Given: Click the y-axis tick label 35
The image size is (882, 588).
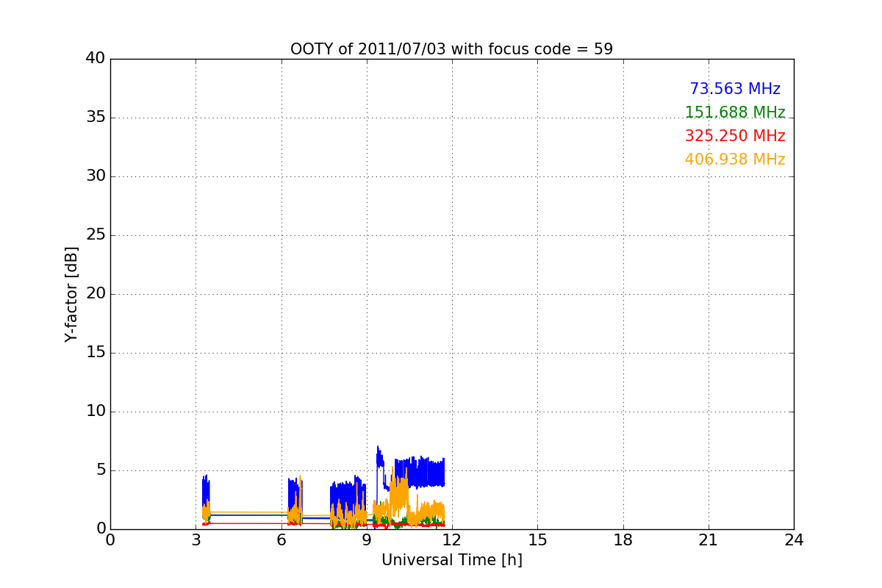Looking at the screenshot, I should 96,118.
